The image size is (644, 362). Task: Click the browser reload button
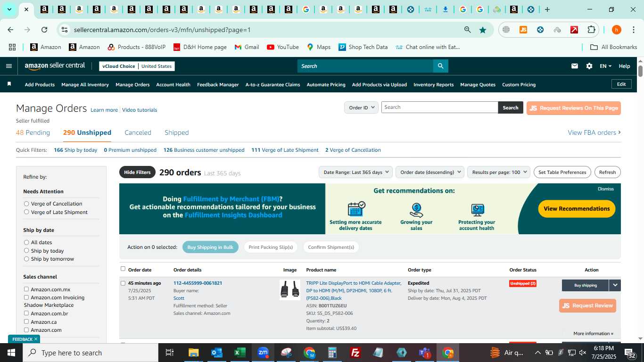point(44,30)
